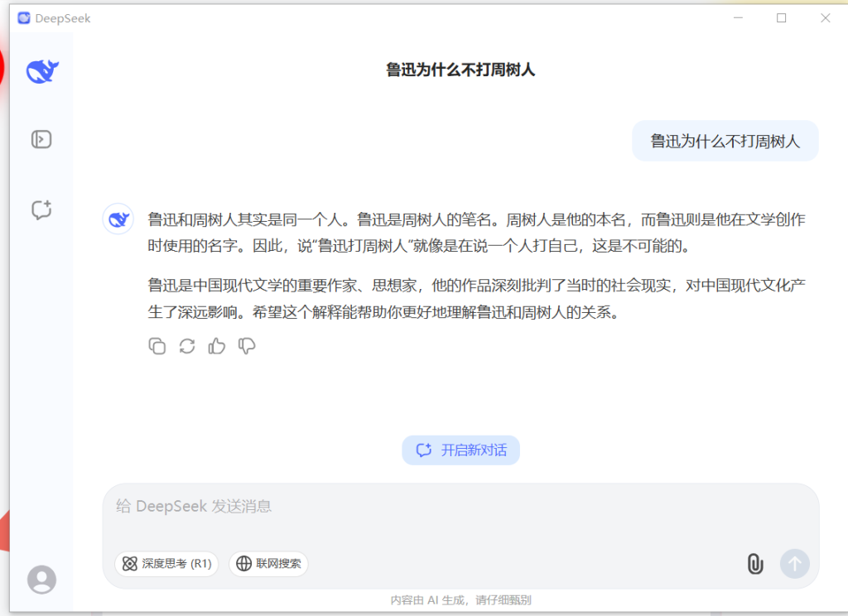Viewport: 848px width, 616px height.
Task: Start new chat via sidebar bubble icon
Action: click(x=41, y=209)
